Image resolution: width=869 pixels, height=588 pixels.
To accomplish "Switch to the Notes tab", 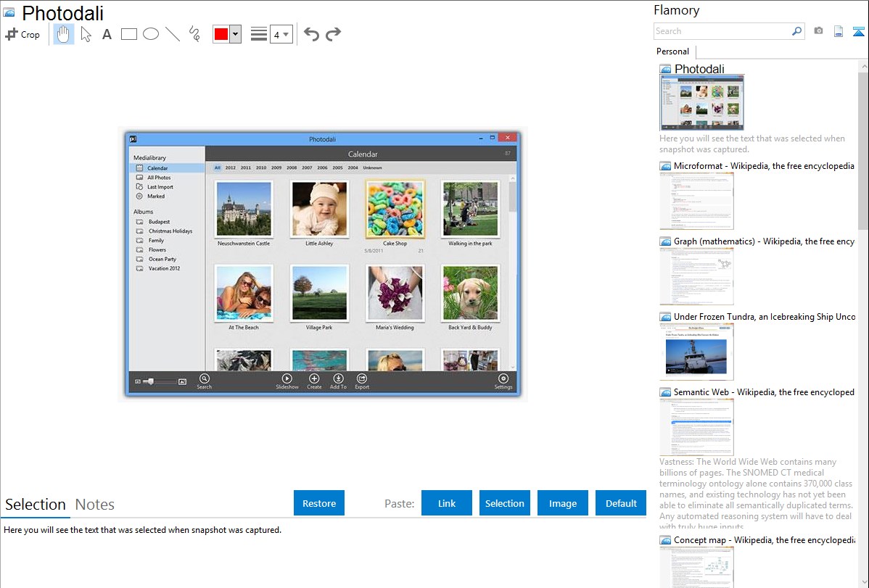I will 95,505.
